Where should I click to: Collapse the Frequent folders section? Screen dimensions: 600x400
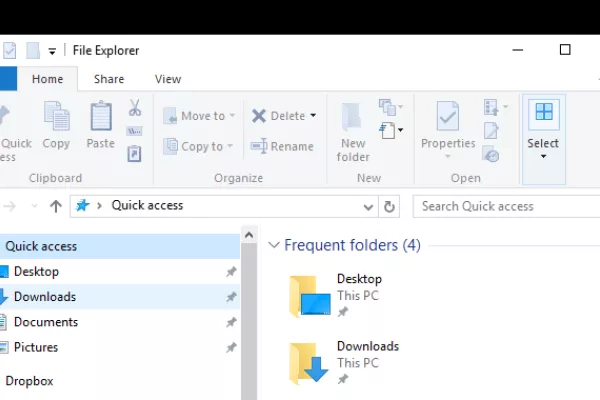274,245
